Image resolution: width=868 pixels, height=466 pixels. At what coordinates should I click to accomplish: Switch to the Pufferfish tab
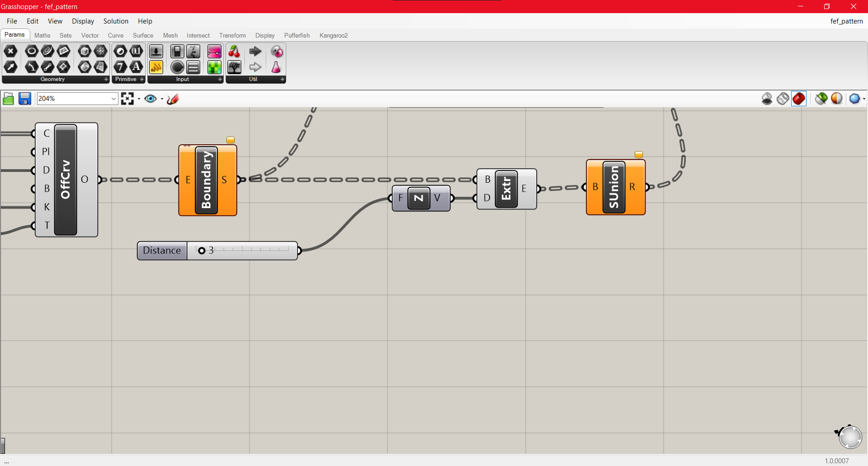coord(297,35)
